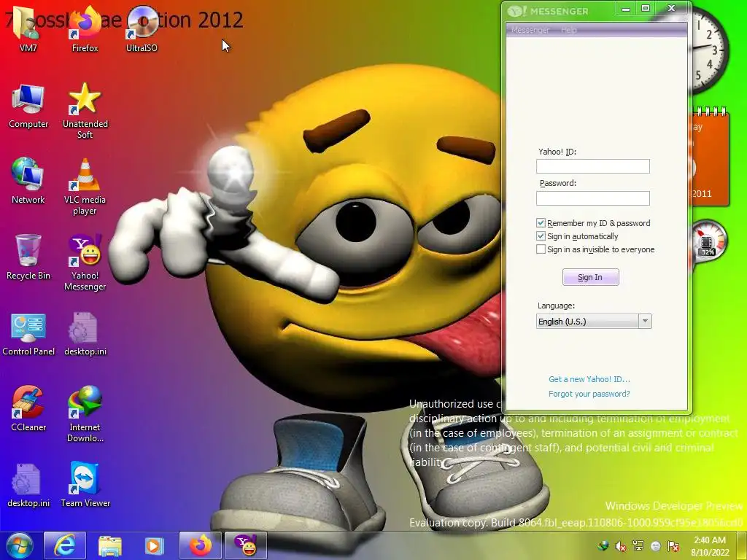Expand the Language dropdown arrow
The width and height of the screenshot is (747, 560).
(645, 322)
